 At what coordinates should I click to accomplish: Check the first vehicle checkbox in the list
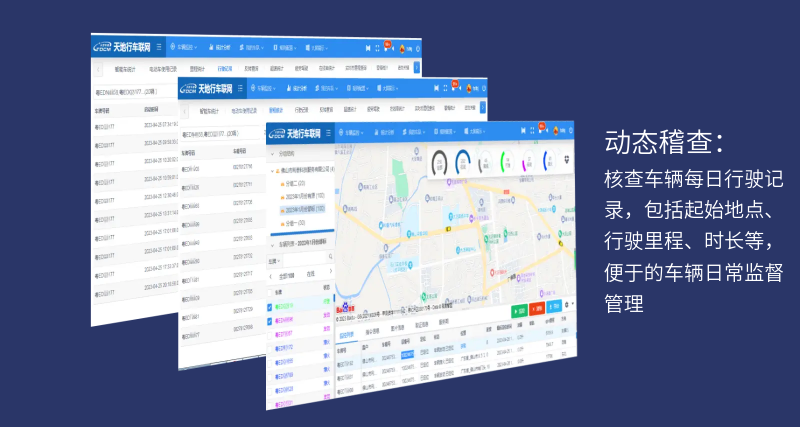click(271, 307)
